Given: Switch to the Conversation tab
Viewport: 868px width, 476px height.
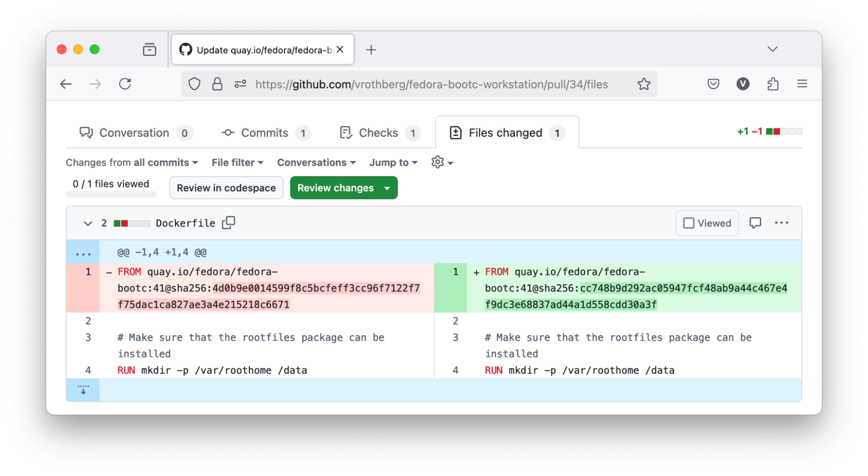Looking at the screenshot, I should point(135,133).
